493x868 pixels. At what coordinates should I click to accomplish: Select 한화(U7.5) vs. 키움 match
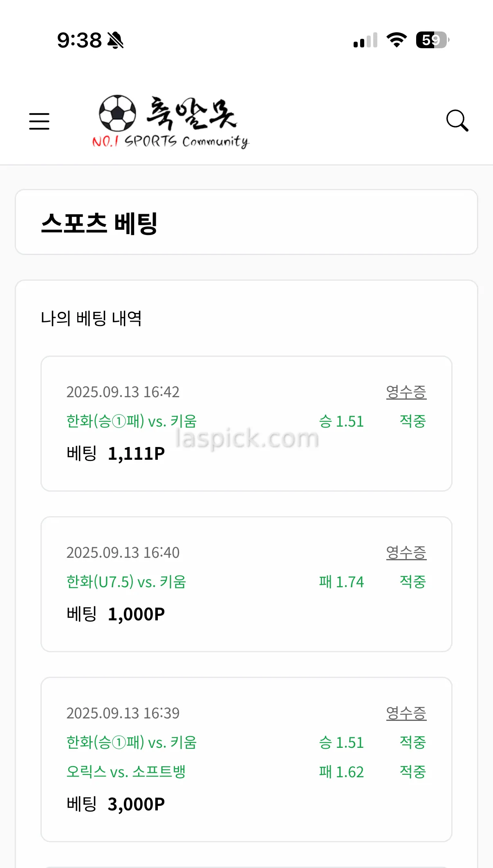[126, 582]
